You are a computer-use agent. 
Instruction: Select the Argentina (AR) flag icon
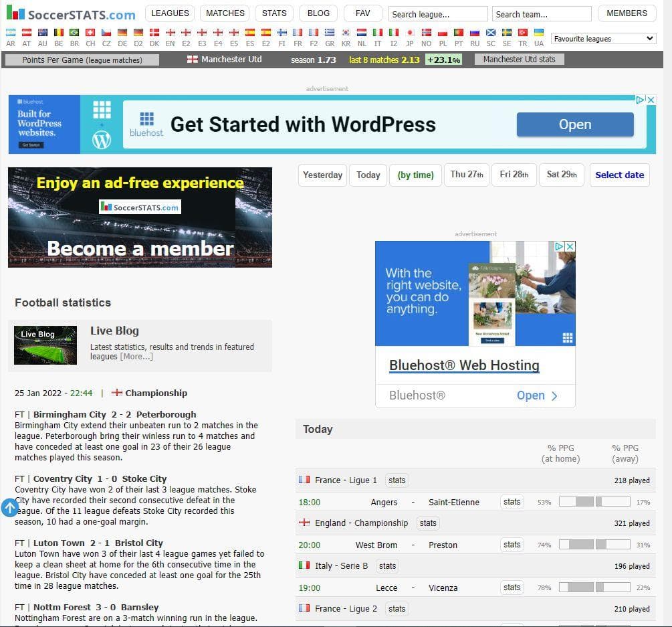10,32
